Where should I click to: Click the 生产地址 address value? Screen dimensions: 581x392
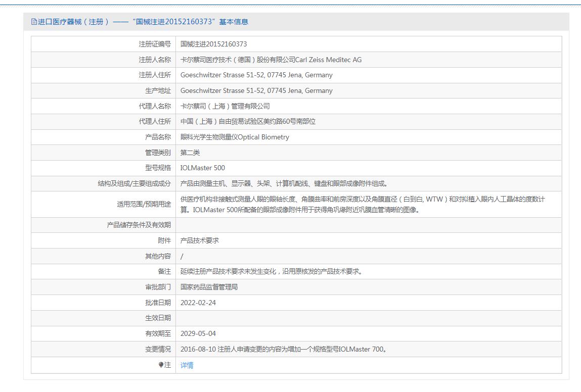(256, 90)
